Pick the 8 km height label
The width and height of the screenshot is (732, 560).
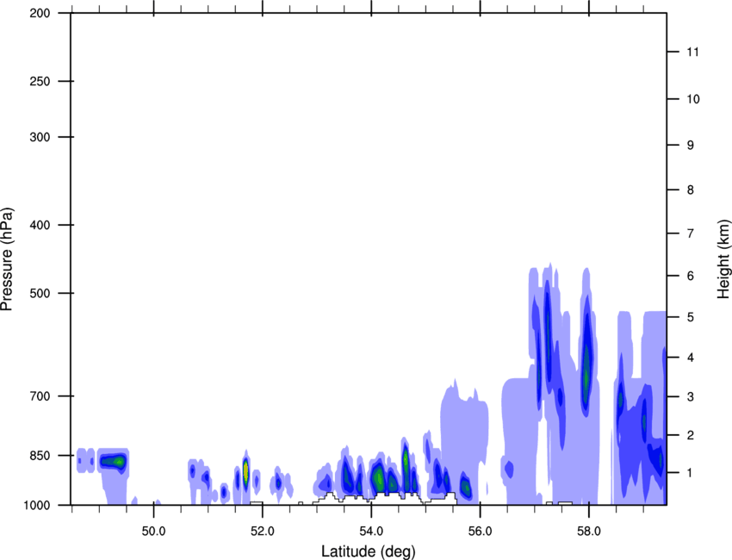(x=691, y=190)
